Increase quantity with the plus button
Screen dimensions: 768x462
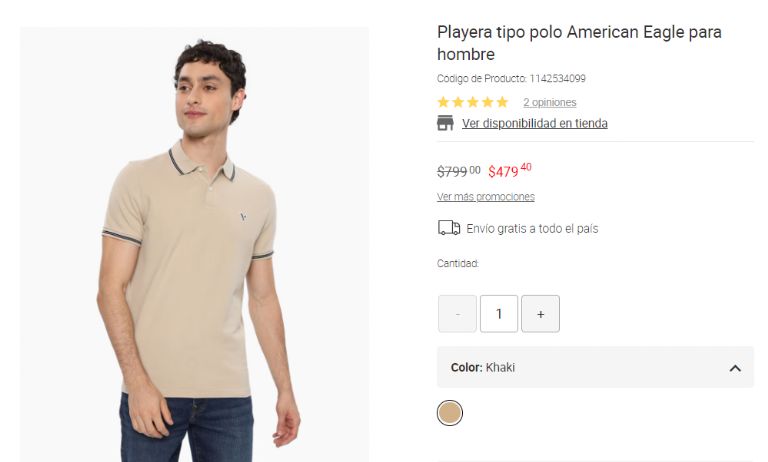[540, 314]
